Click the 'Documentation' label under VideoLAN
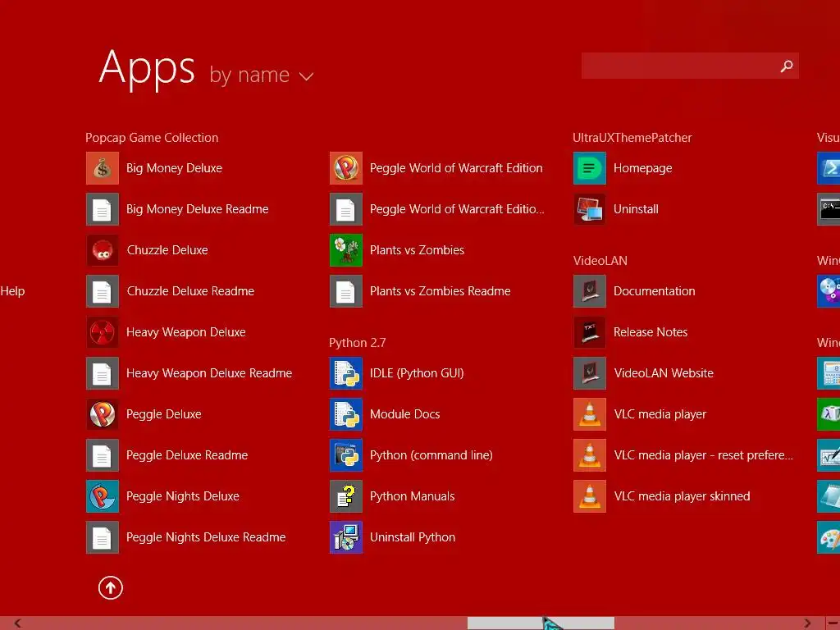The image size is (840, 630). coord(654,291)
